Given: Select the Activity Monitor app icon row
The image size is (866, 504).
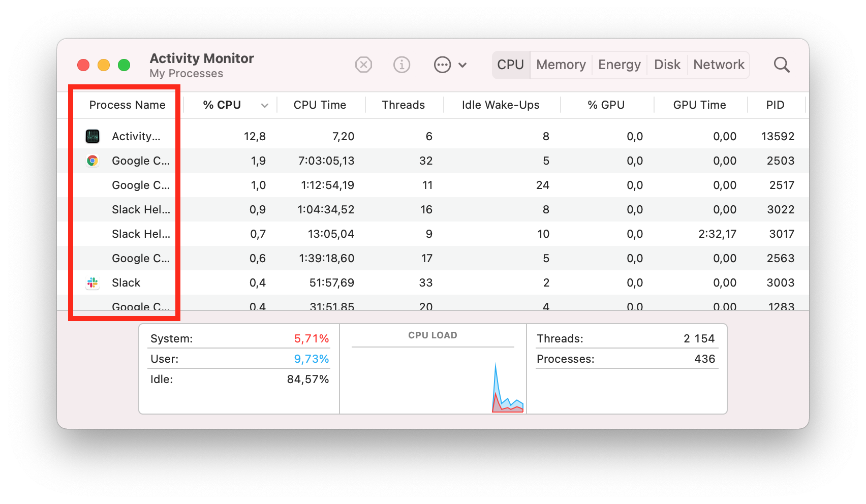Looking at the screenshot, I should click(x=92, y=136).
